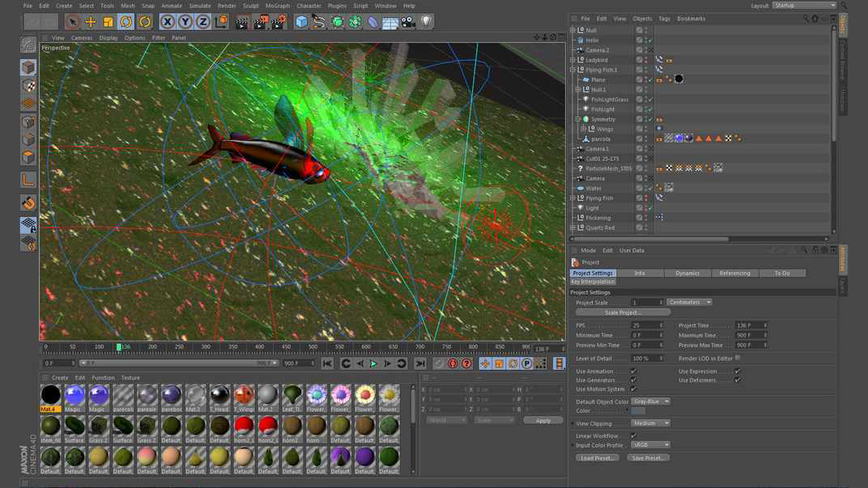
Task: Click the Scale Project button
Action: click(x=623, y=312)
